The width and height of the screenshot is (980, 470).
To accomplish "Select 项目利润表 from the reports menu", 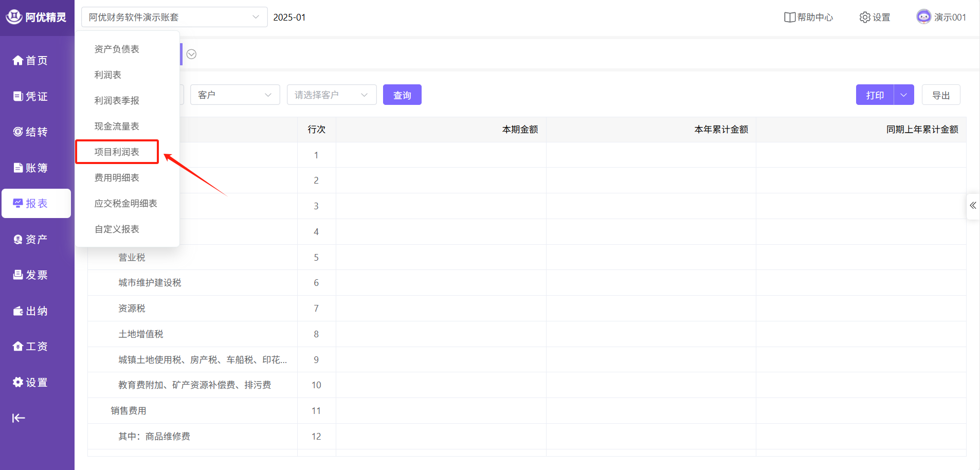I will 117,152.
